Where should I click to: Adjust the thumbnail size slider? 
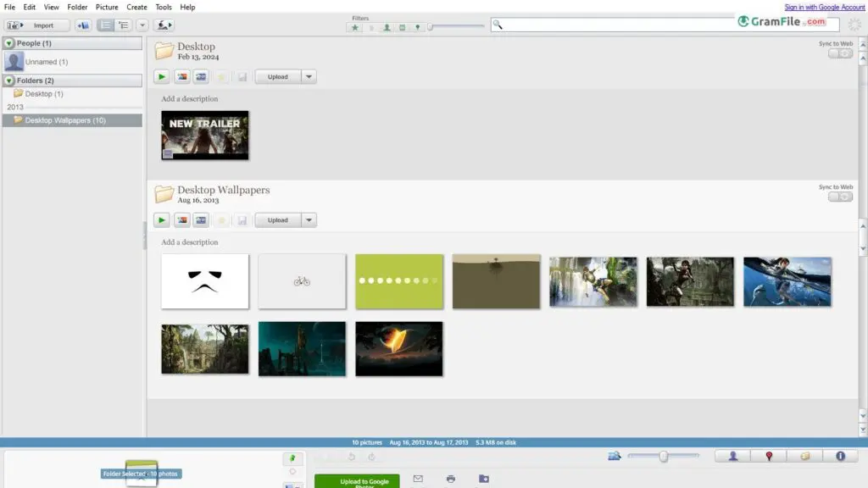coord(664,456)
